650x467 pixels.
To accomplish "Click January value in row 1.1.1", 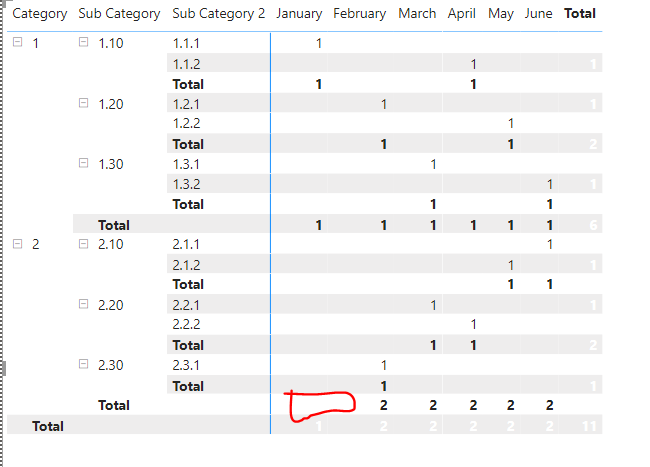I will pyautogui.click(x=318, y=43).
